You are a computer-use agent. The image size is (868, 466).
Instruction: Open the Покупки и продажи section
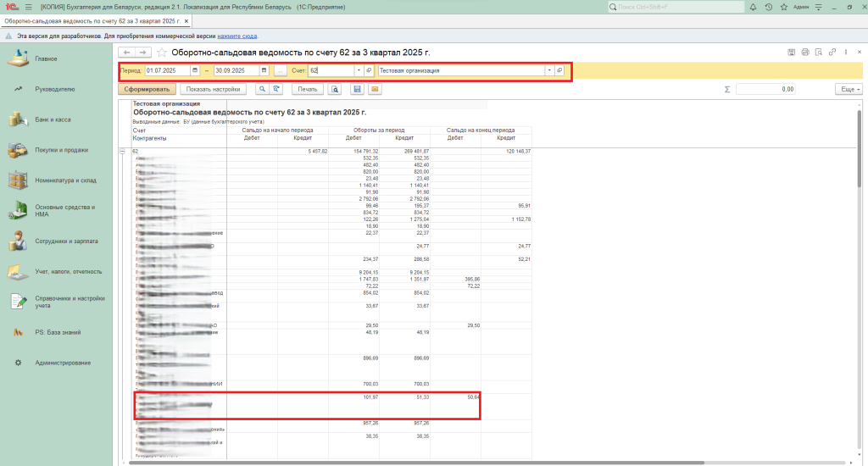(61, 150)
